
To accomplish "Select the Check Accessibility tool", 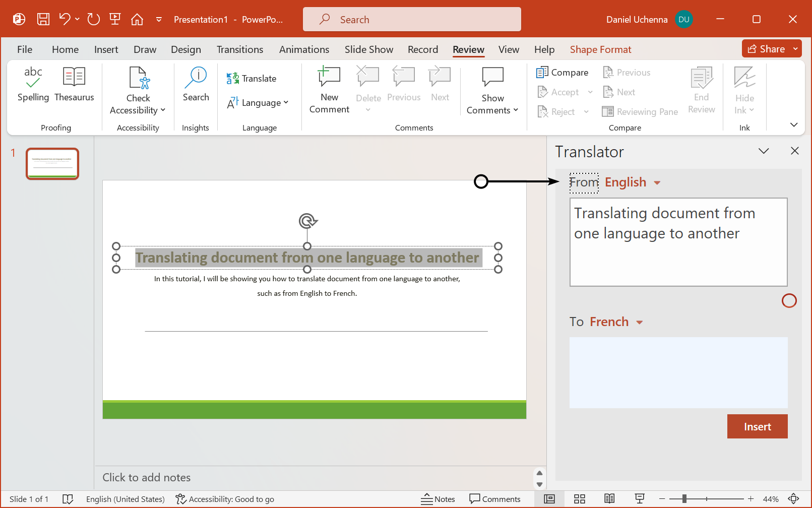I will pyautogui.click(x=137, y=91).
